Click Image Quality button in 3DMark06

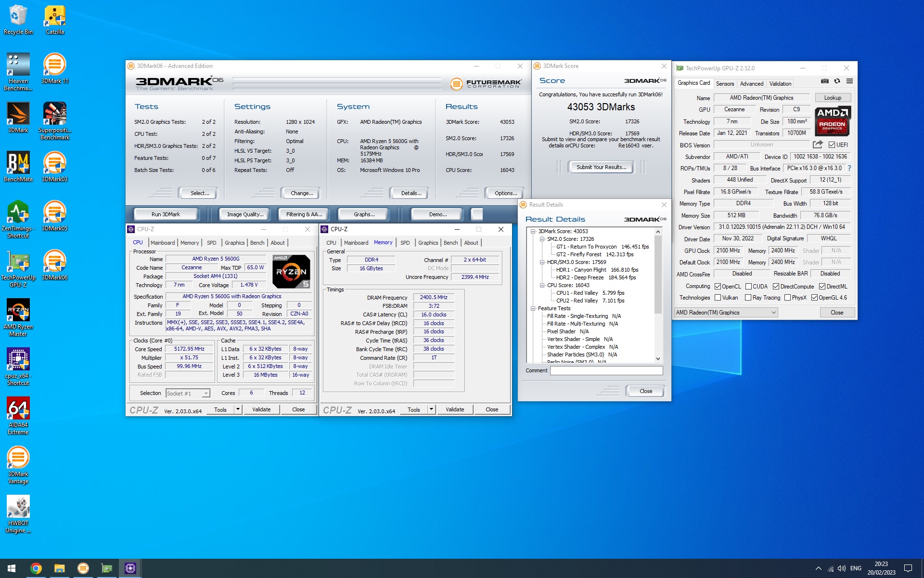pos(245,214)
